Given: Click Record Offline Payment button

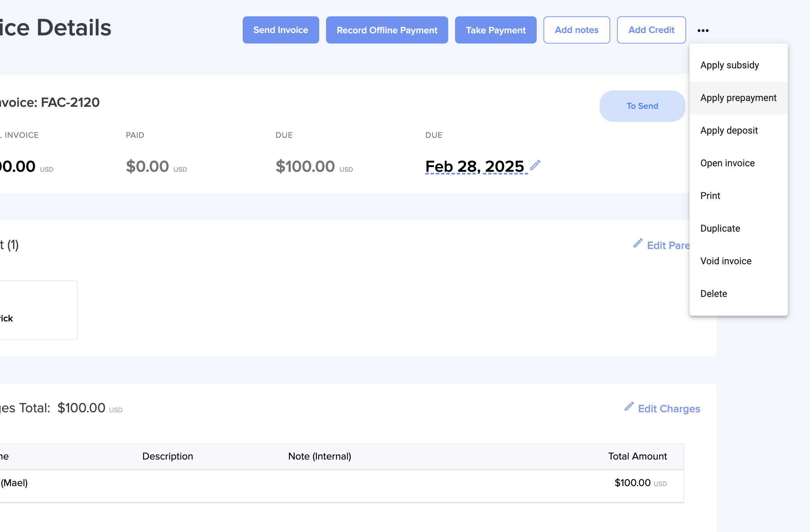Looking at the screenshot, I should pos(387,30).
